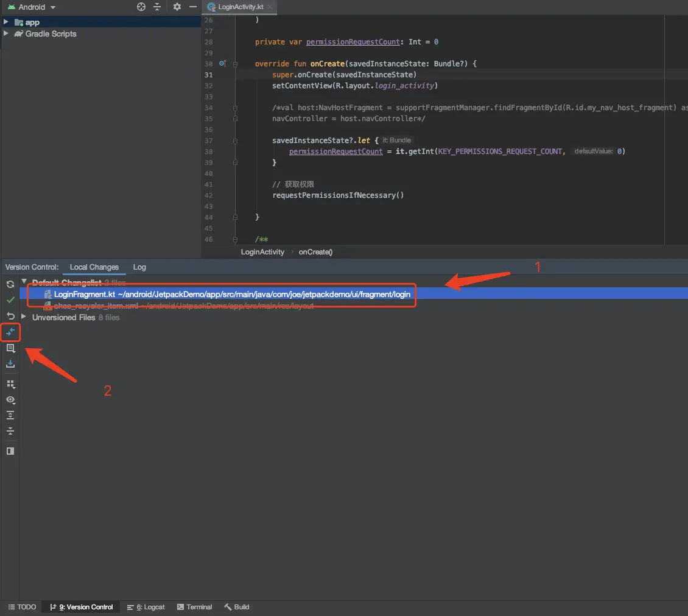The image size is (688, 616).
Task: Toggle the Preview Diff panel icon
Action: click(10, 451)
